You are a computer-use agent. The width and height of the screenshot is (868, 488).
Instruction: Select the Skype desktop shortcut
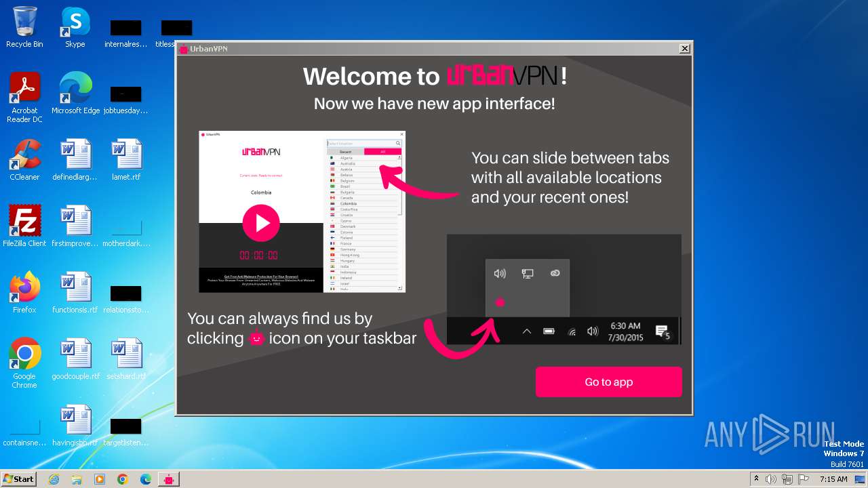[75, 27]
